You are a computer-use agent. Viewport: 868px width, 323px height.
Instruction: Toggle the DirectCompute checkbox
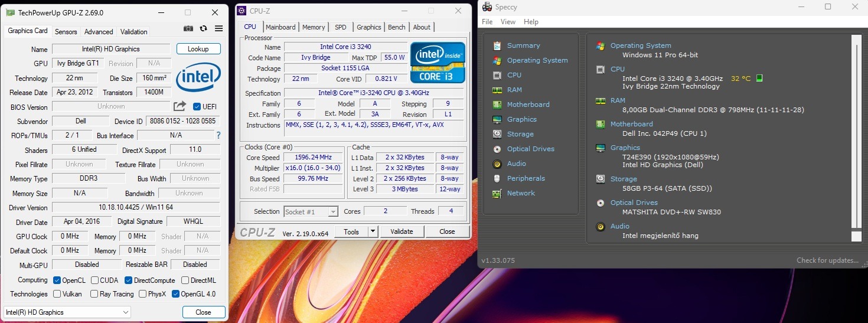128,280
